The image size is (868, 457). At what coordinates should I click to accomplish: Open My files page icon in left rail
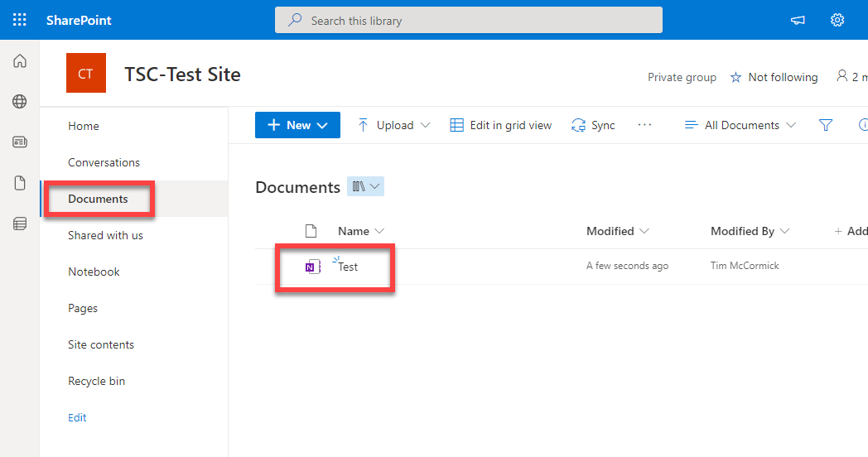pos(20,183)
